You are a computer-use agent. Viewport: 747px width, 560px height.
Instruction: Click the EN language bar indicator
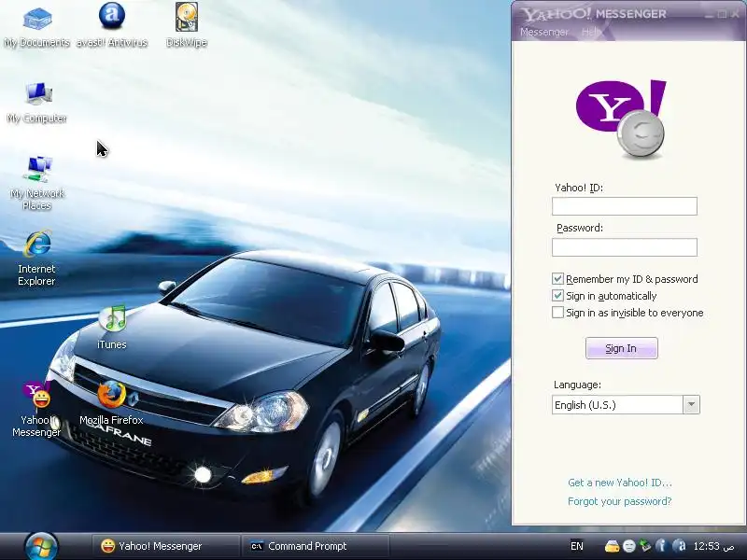576,546
